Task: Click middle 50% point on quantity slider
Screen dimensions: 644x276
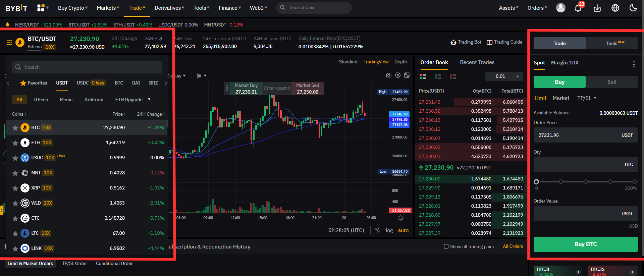Action: 586,182
